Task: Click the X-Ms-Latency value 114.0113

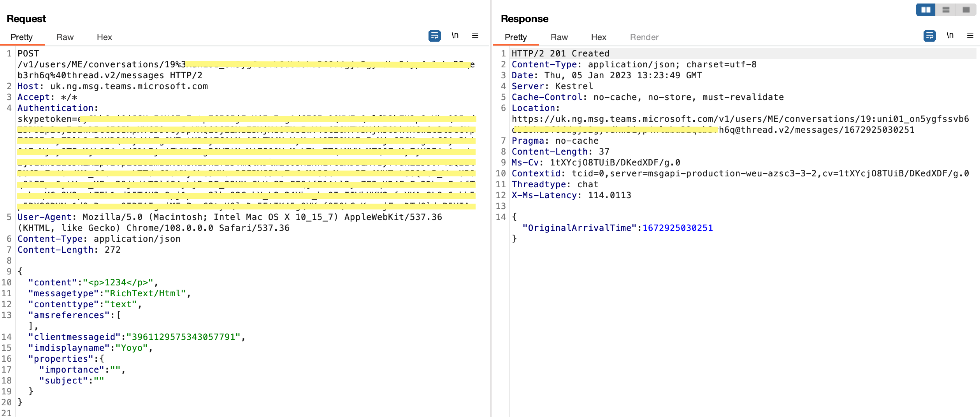Action: click(x=609, y=195)
